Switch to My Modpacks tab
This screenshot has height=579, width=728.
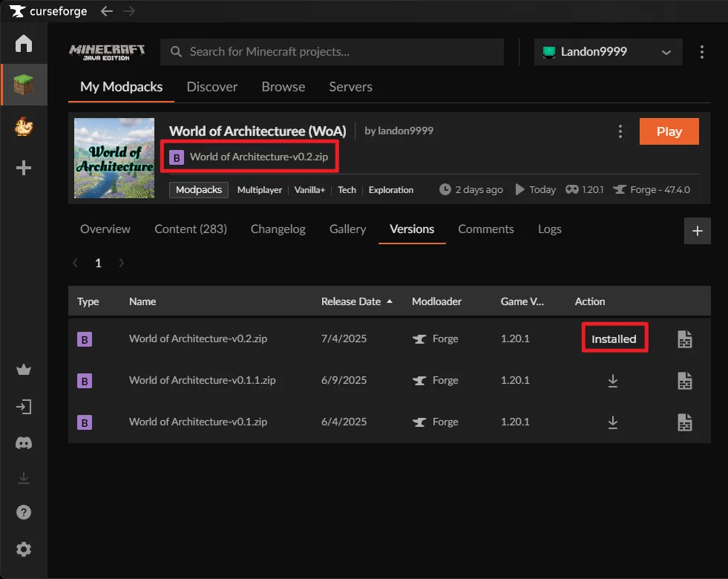pyautogui.click(x=121, y=87)
